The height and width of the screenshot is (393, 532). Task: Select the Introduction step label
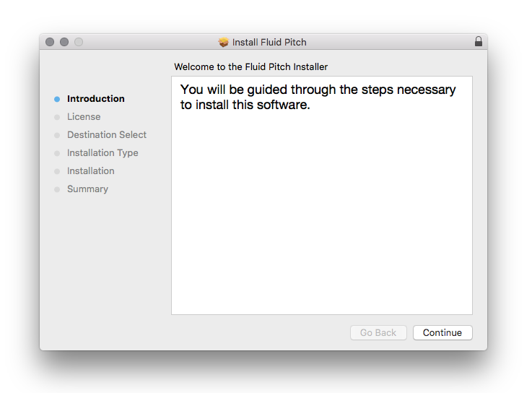pos(96,99)
